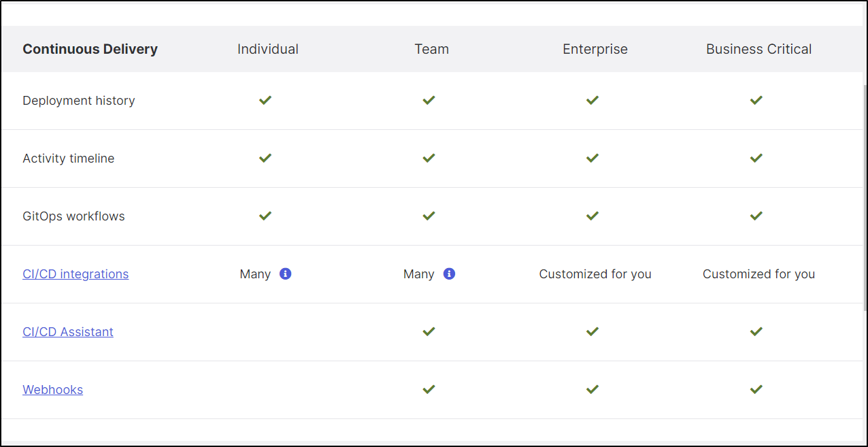868x447 pixels.
Task: Click the info icon beside Individual's Many
Action: click(x=286, y=274)
